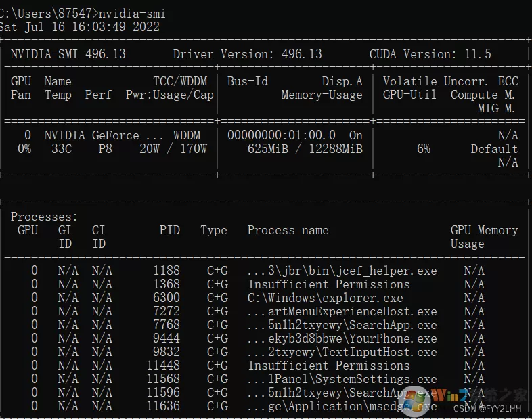Click the SystemSettings.exe process name
532x419 pixels.
pos(342,379)
